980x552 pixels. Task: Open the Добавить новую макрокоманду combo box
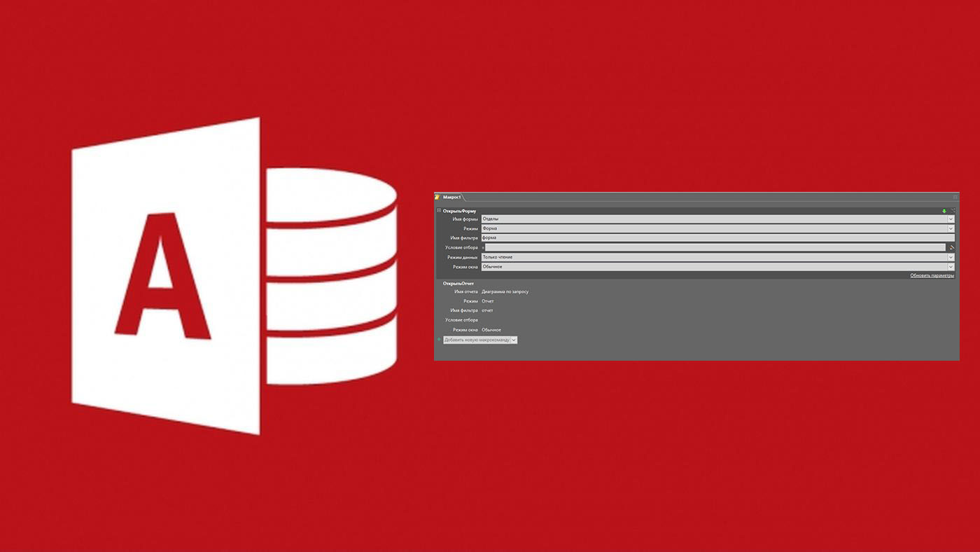click(x=480, y=340)
